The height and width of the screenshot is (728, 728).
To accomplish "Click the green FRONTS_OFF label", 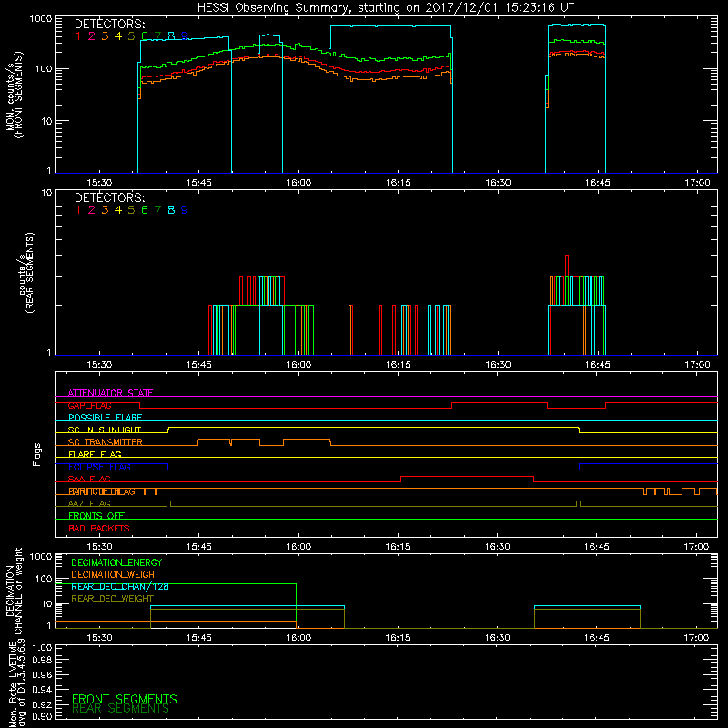I will [96, 516].
